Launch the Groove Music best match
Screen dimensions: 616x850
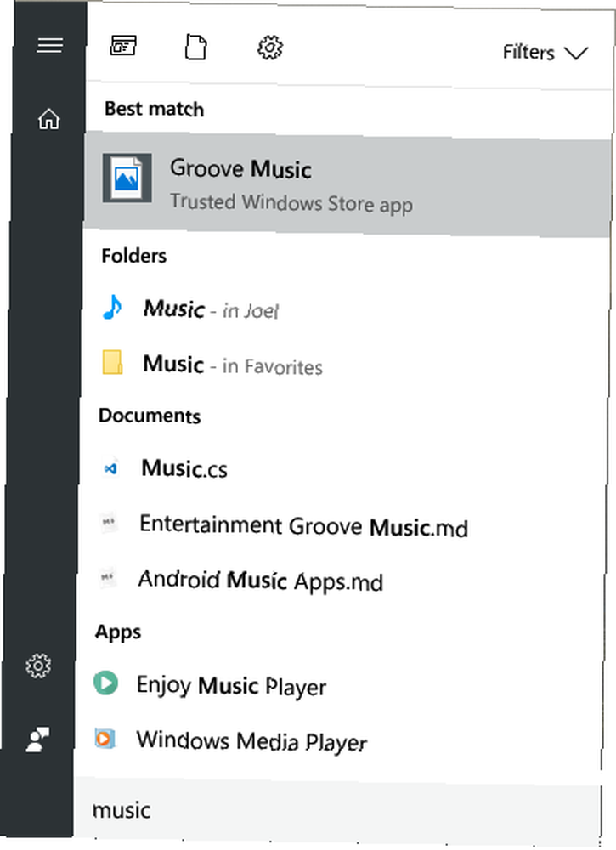pos(348,186)
